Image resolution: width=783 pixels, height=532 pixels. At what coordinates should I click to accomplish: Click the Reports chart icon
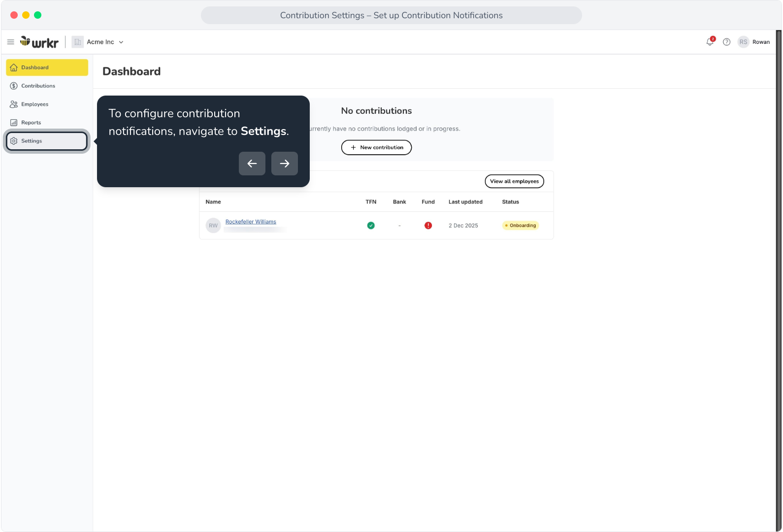[14, 122]
